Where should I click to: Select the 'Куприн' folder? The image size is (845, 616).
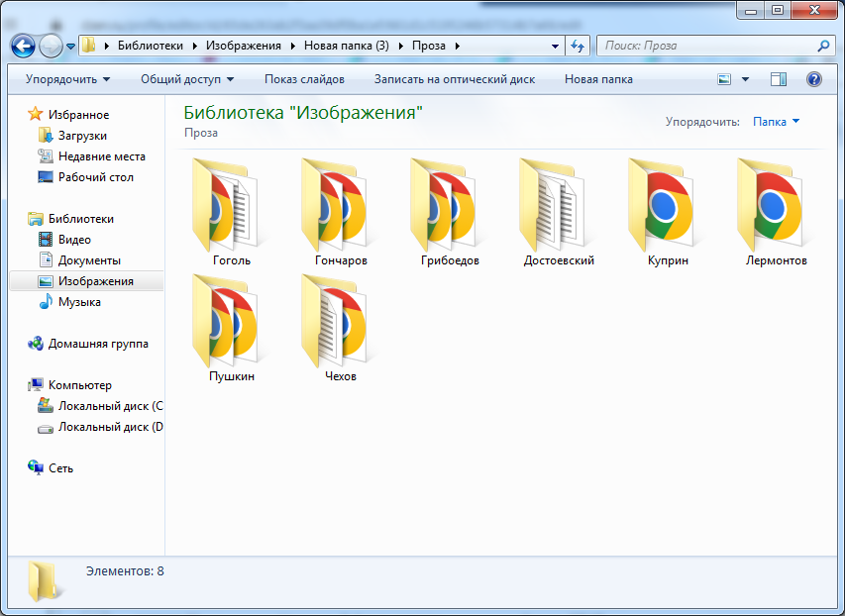pyautogui.click(x=668, y=212)
